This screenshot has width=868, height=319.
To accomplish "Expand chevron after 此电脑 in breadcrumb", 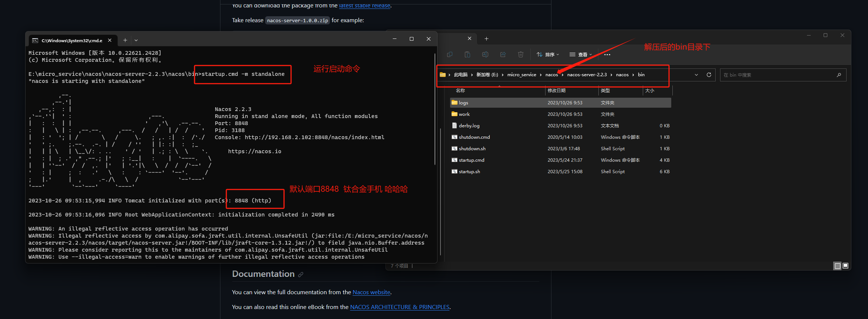I will [472, 75].
